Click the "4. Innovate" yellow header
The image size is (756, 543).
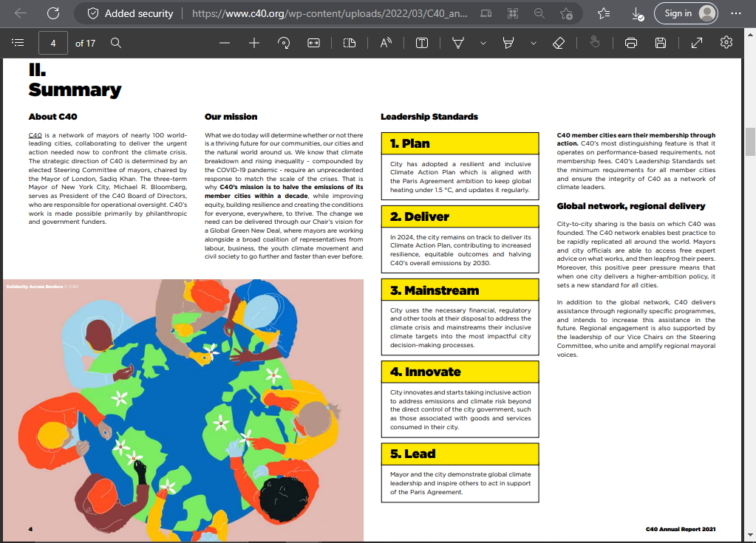coord(460,372)
